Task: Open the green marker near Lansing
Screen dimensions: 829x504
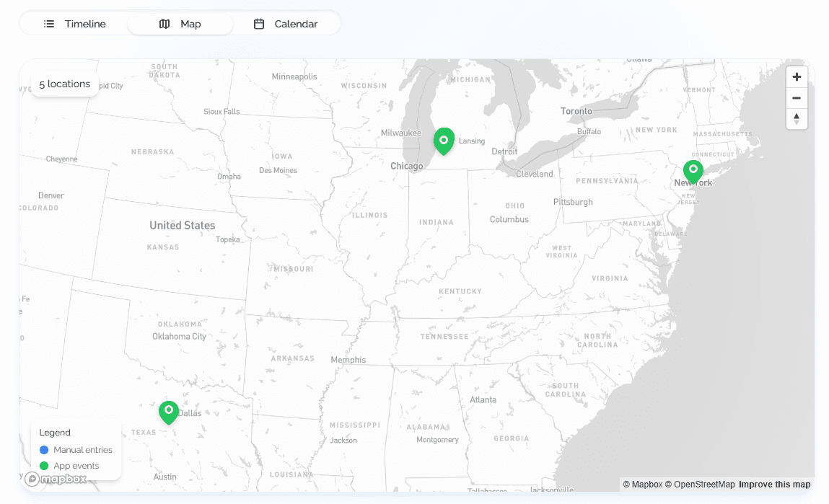Action: coord(444,141)
